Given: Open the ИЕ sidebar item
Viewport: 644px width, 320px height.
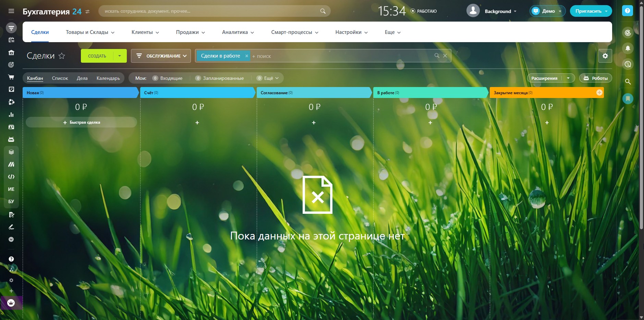Looking at the screenshot, I should (11, 189).
